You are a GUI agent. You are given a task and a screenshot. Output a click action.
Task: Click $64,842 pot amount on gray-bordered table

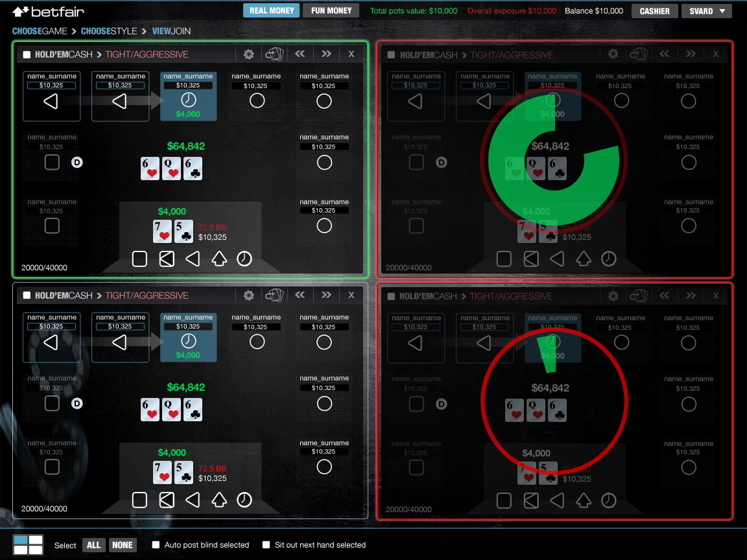pos(186,387)
